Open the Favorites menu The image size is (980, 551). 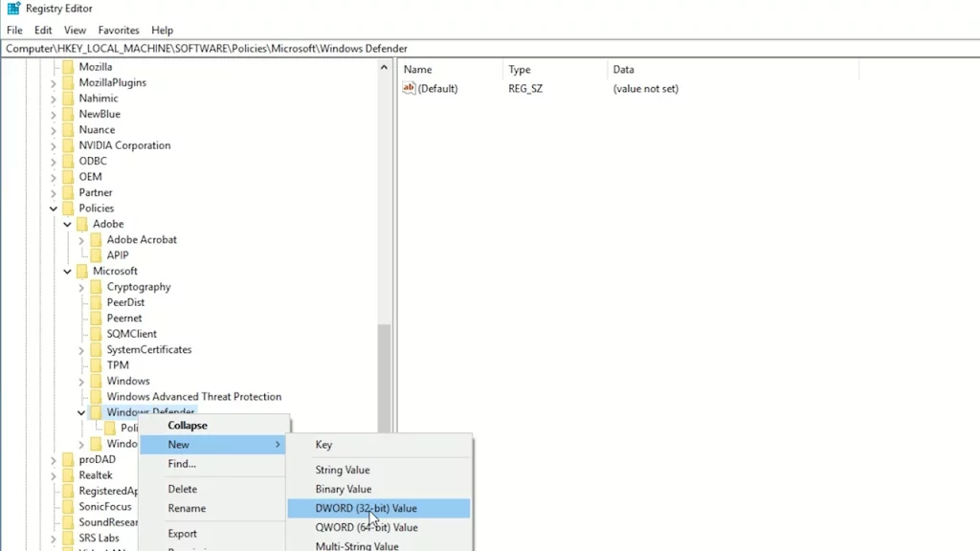119,30
